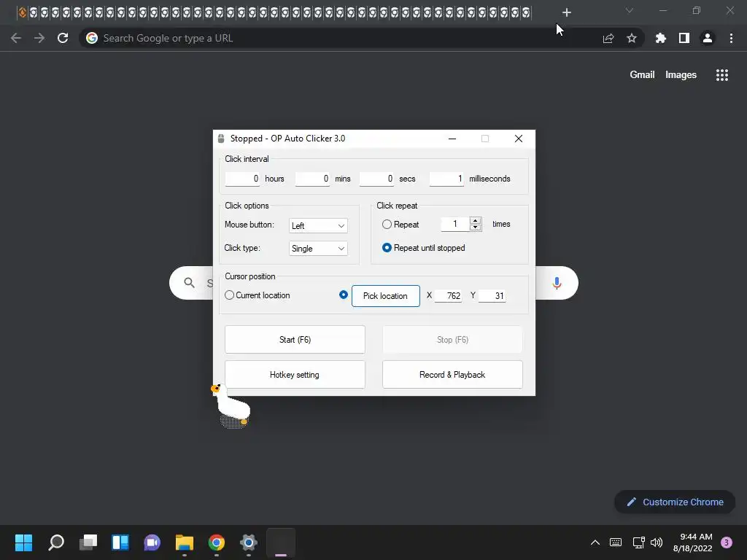Viewport: 747px width, 560px height.
Task: Click Stop (F6) button
Action: 452,340
